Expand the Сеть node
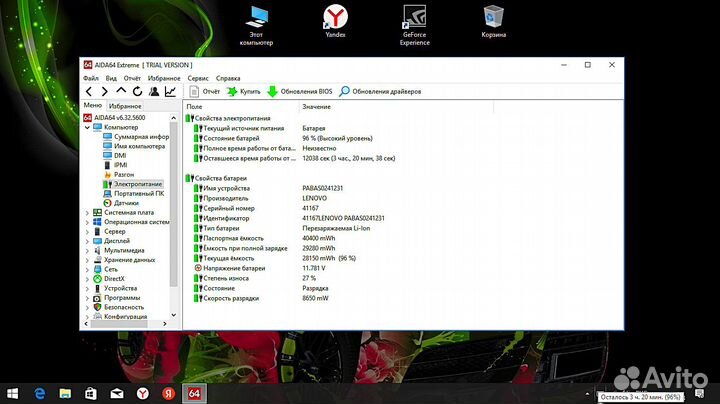The height and width of the screenshot is (404, 720). pyautogui.click(x=87, y=269)
